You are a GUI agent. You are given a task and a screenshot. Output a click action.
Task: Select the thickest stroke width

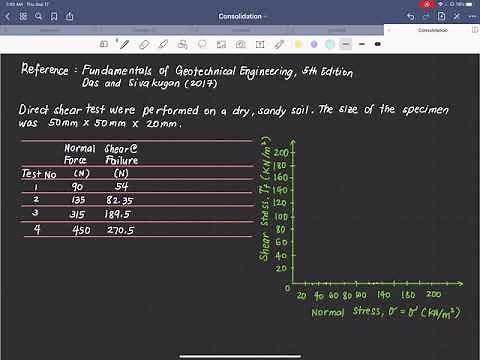point(378,44)
